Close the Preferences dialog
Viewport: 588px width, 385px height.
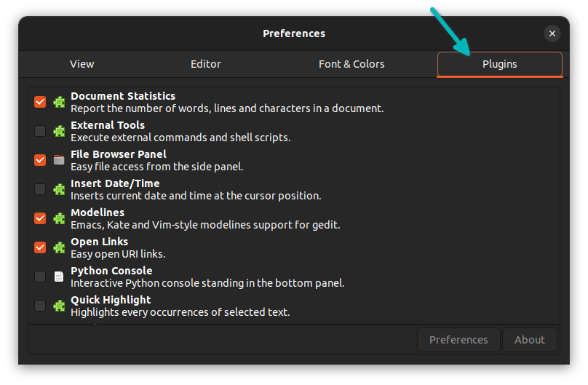coord(552,33)
